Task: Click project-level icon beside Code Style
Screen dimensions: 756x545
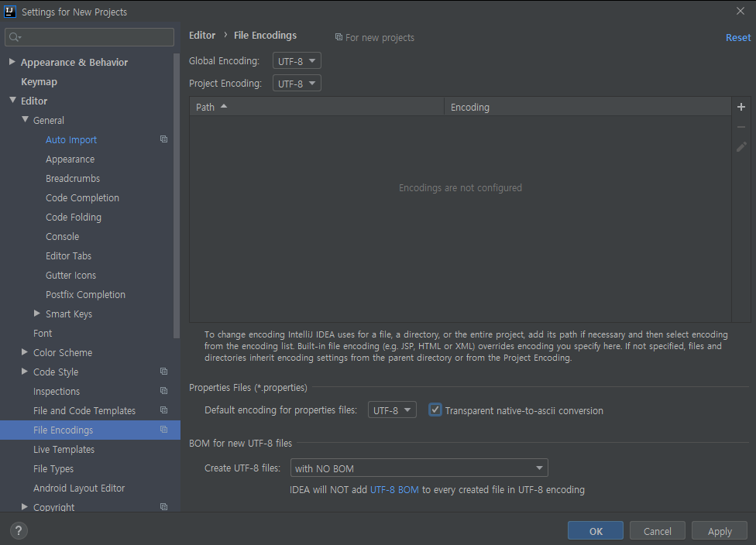Action: (164, 372)
